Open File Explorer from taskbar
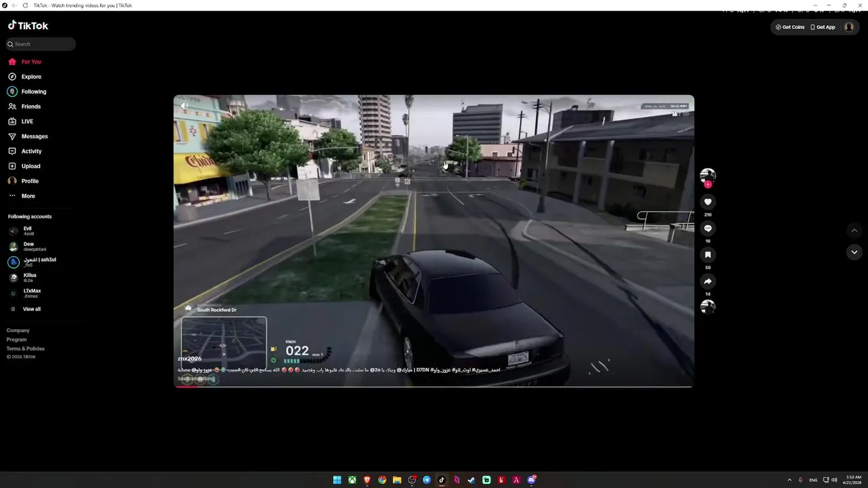 [x=397, y=480]
